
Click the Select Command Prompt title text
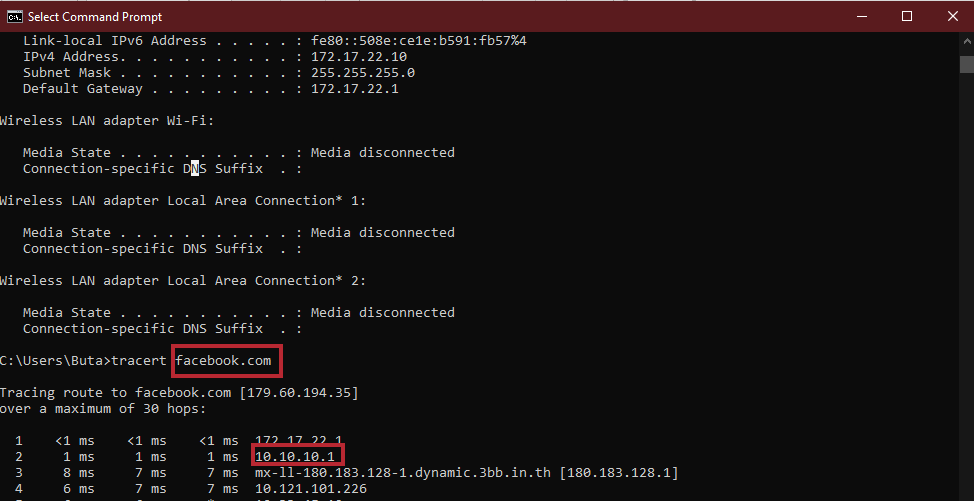94,17
